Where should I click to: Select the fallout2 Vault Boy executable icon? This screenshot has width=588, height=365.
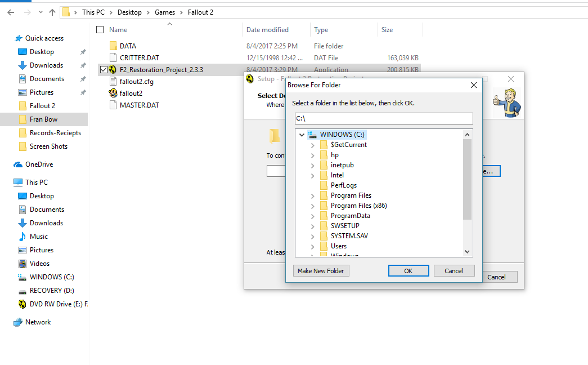113,93
